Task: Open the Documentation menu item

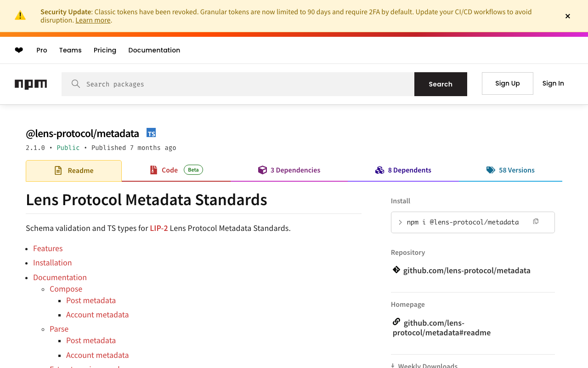Action: (154, 50)
